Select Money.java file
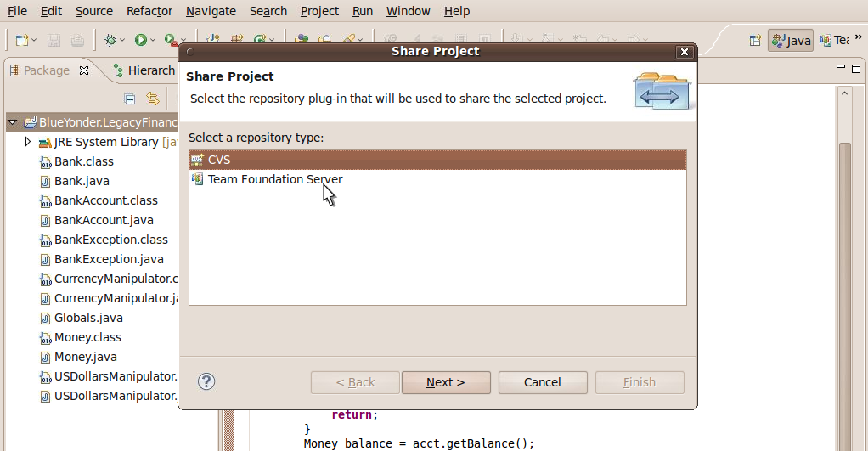The width and height of the screenshot is (868, 451). pos(79,357)
